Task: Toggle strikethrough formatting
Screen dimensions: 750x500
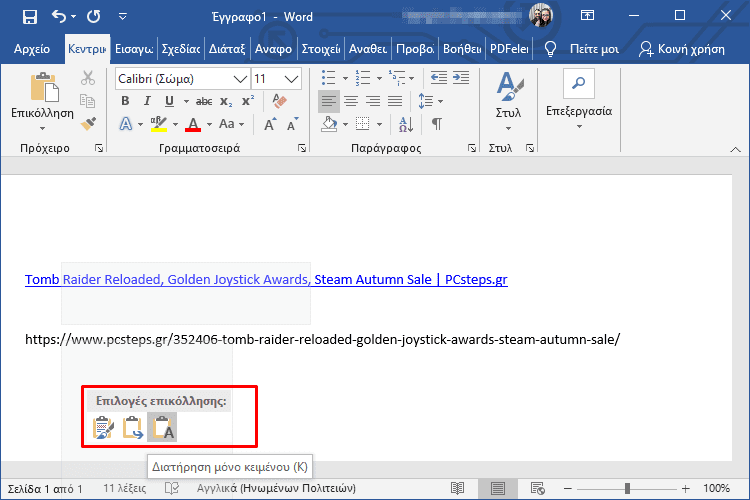Action: (204, 101)
